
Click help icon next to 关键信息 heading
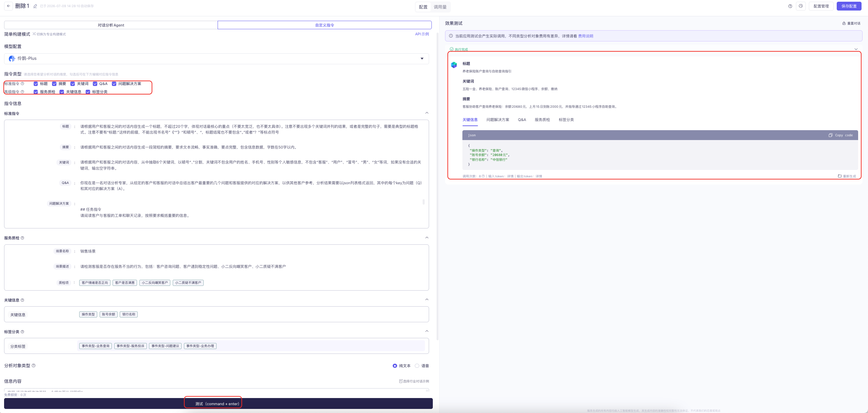(x=22, y=300)
